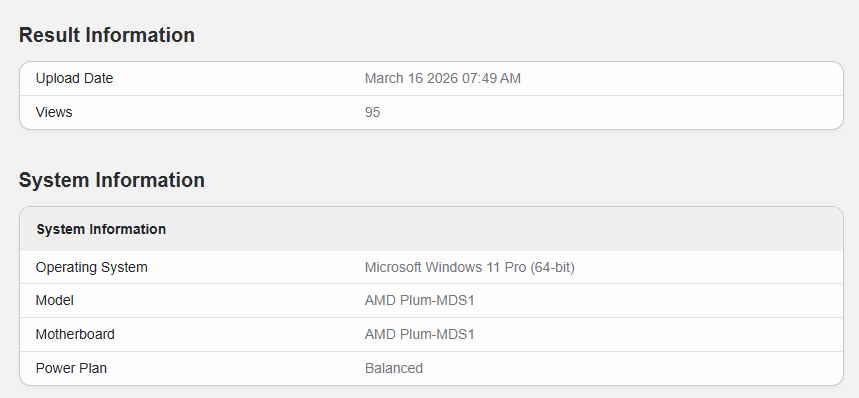The image size is (859, 398).
Task: Click the word Pro in the OS value
Action: coord(516,267)
